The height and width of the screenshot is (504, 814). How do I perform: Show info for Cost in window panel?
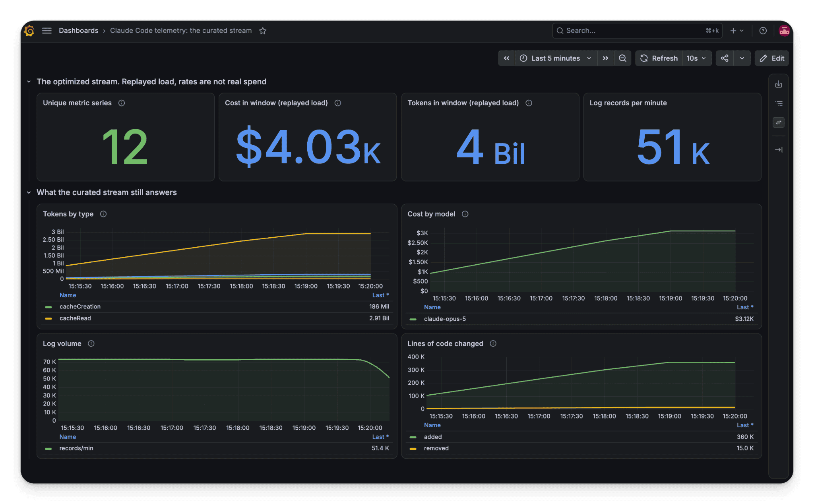pos(338,103)
